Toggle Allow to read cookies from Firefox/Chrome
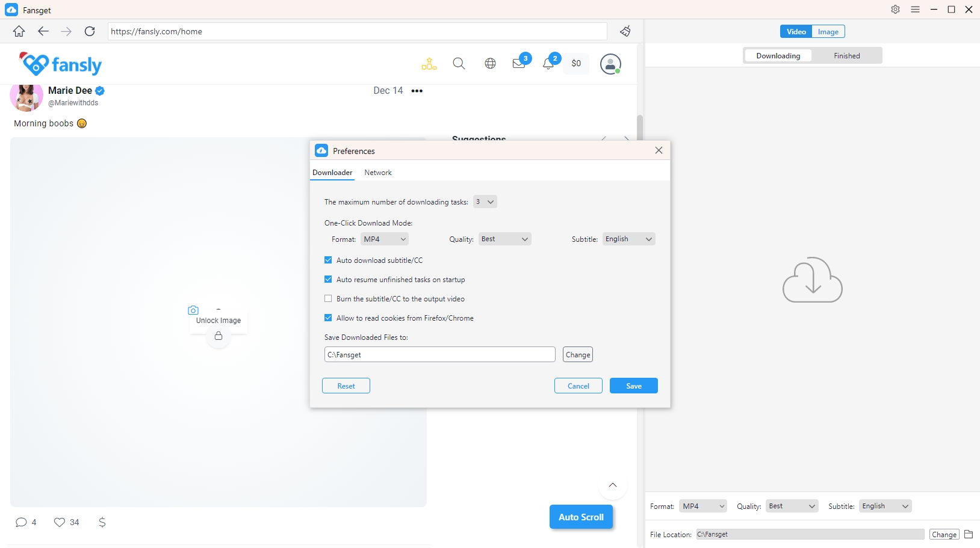Image resolution: width=980 pixels, height=548 pixels. (328, 318)
